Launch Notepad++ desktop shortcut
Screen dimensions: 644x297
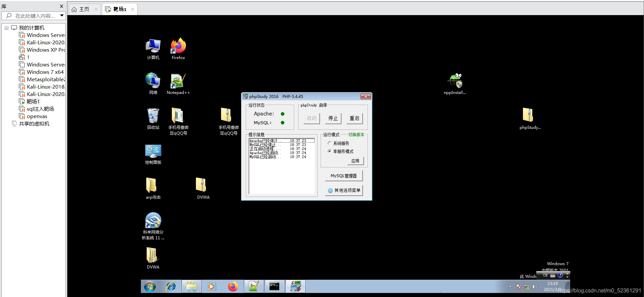178,84
